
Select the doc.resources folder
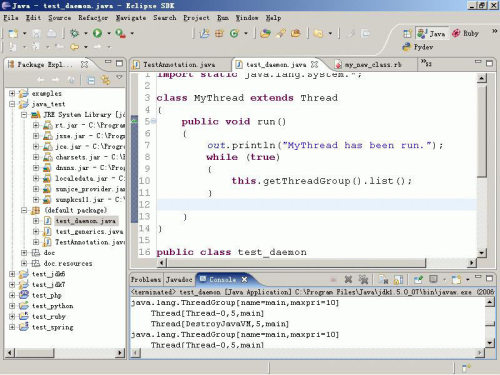click(x=68, y=263)
